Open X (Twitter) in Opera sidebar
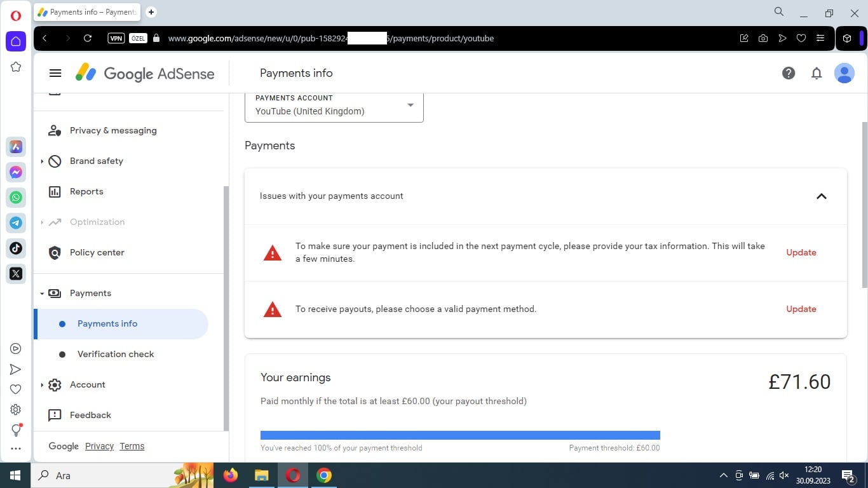Screen dimensions: 868x488 16,274
